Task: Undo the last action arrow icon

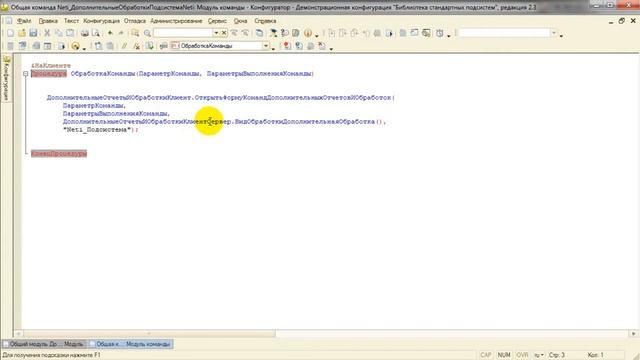Action: [x=110, y=33]
